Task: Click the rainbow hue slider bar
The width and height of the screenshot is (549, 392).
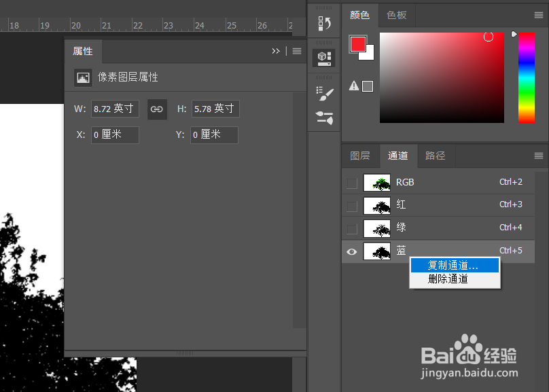Action: pyautogui.click(x=527, y=77)
